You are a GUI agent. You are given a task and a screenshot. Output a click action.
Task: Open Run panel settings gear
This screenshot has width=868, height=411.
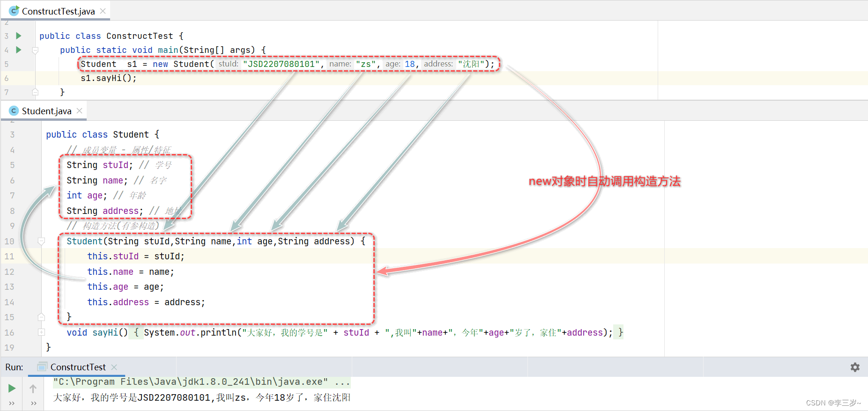[855, 367]
